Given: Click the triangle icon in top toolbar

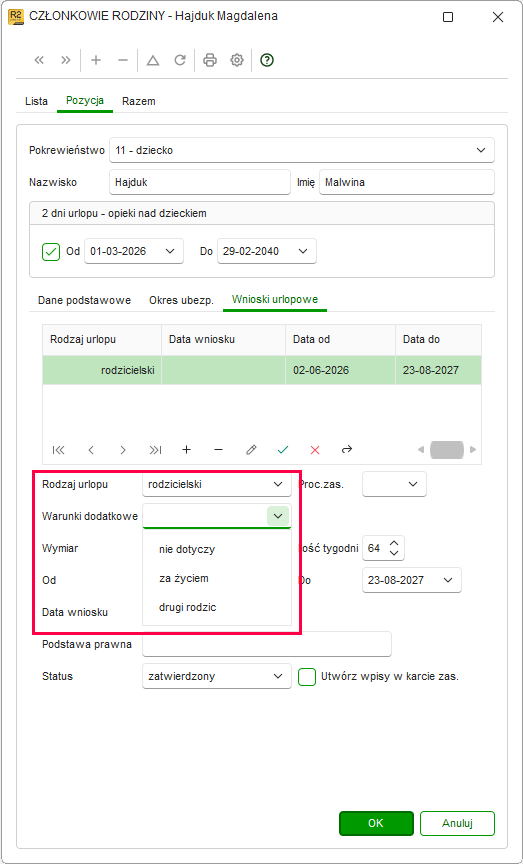Looking at the screenshot, I should tap(153, 61).
